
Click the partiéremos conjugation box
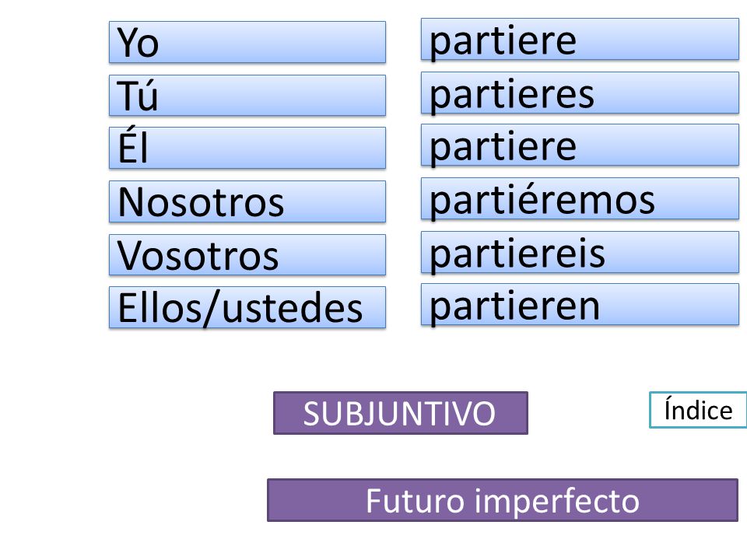point(580,198)
